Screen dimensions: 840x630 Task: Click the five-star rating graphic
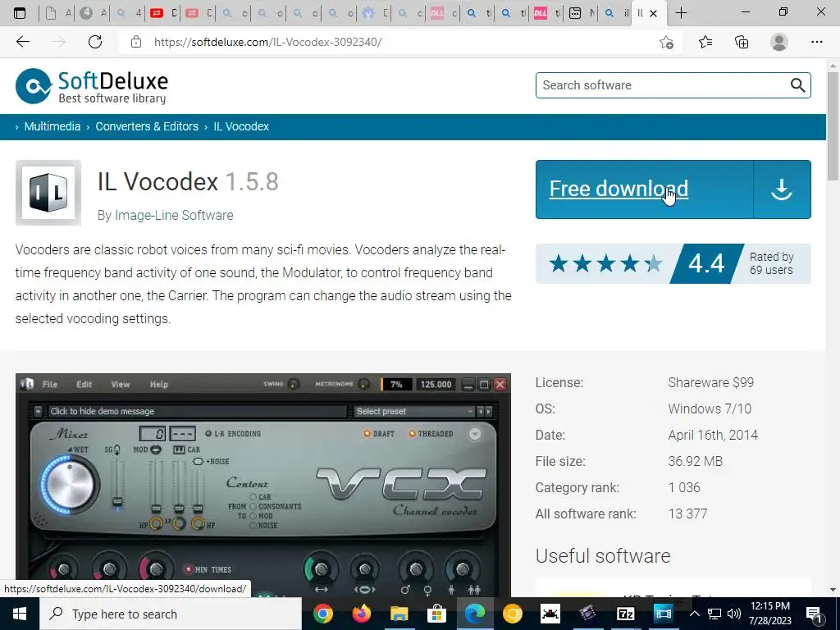click(x=606, y=263)
